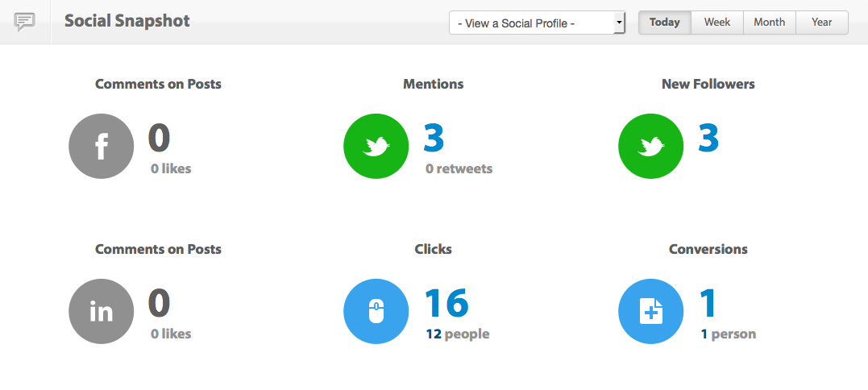Click the gray Facebook circle icon
This screenshot has height=390, width=868.
click(102, 146)
